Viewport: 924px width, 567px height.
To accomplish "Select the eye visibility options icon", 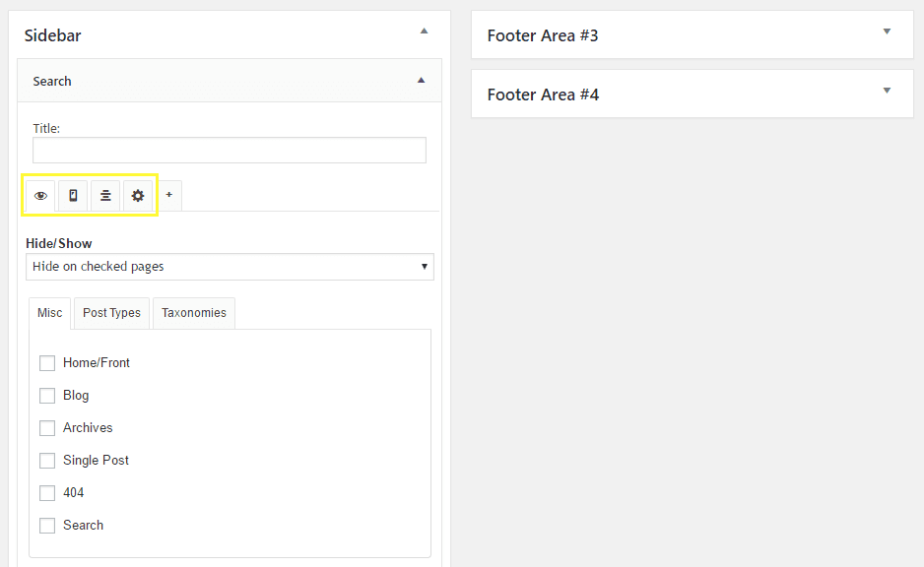I will click(39, 195).
